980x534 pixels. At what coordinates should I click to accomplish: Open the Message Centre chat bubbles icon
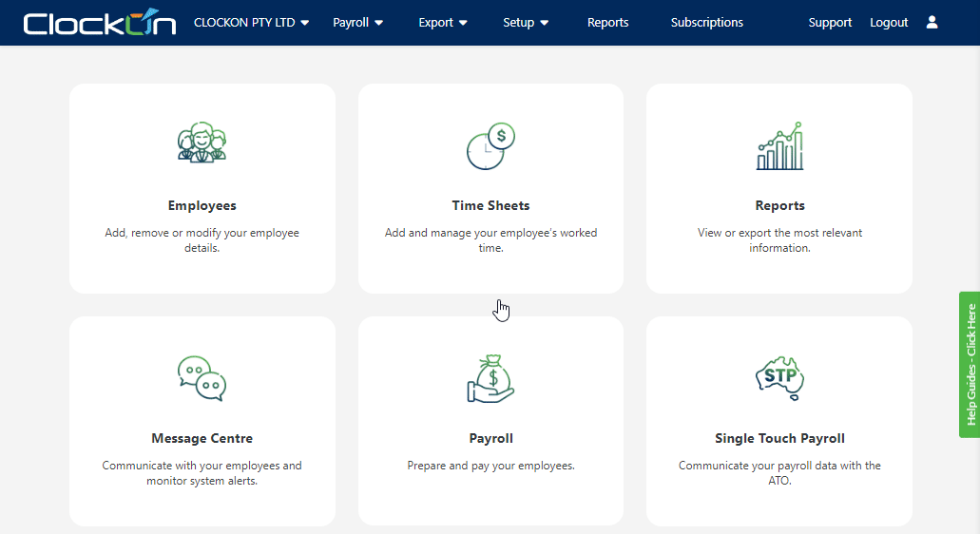coord(202,378)
